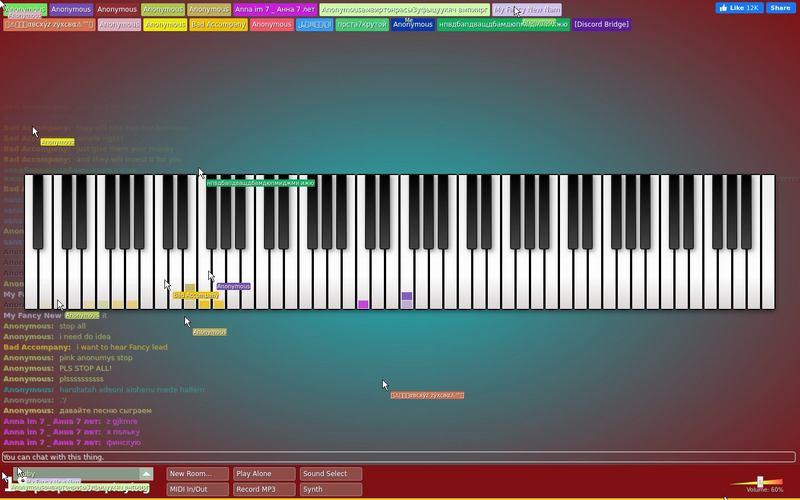Viewport: 800px width, 500px height.
Task: Click the Facebook Like button
Action: pyautogui.click(x=739, y=8)
